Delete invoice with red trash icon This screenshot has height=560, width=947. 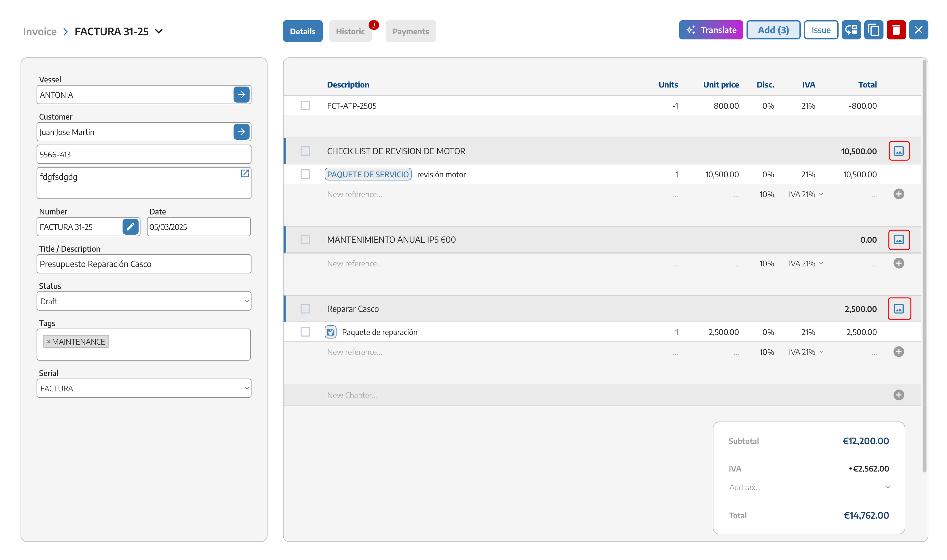(x=896, y=30)
